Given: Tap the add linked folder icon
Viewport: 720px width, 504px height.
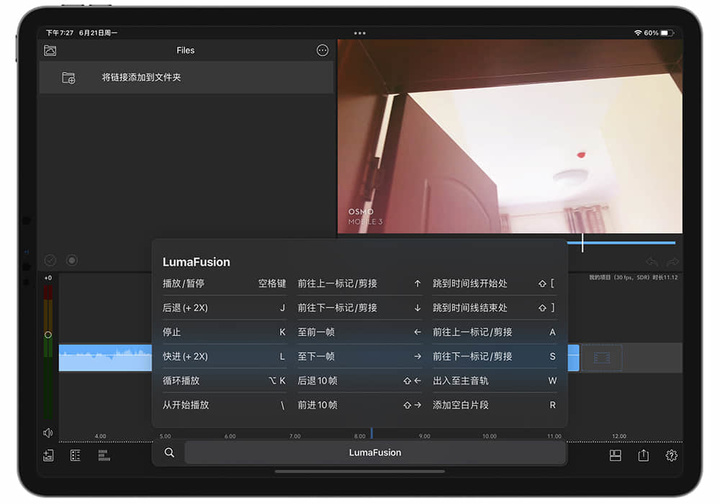Looking at the screenshot, I should 69,78.
